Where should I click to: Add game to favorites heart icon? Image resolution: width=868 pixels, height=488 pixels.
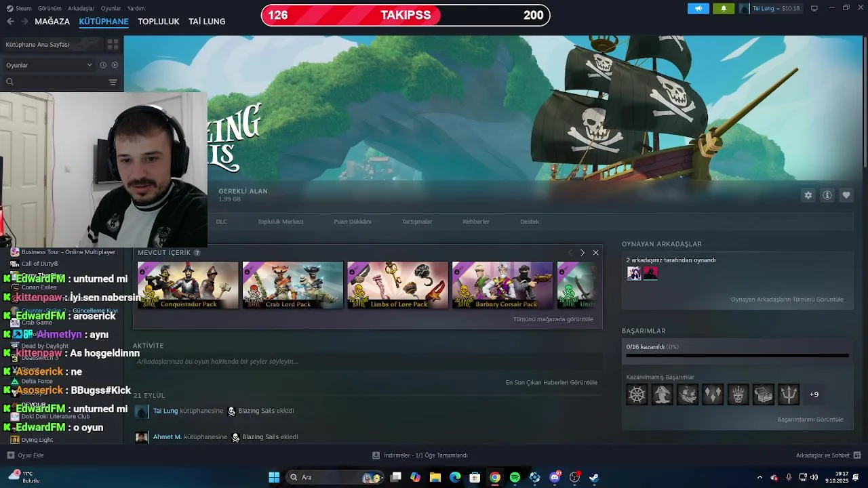(x=846, y=195)
